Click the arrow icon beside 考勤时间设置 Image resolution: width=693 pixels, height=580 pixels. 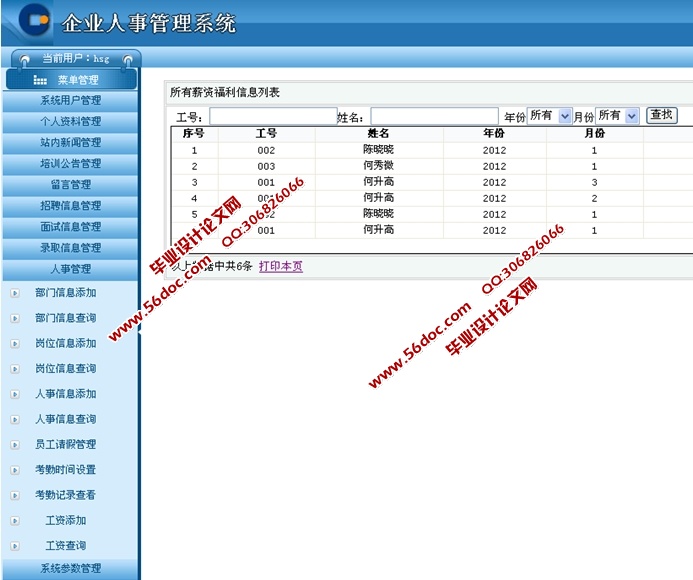[14, 470]
